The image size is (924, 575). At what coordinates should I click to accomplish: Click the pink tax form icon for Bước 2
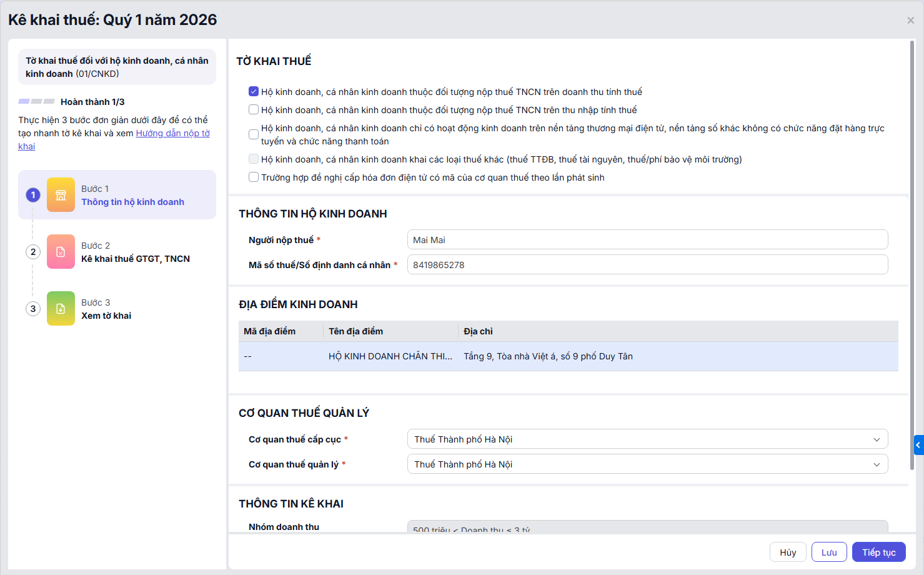61,252
